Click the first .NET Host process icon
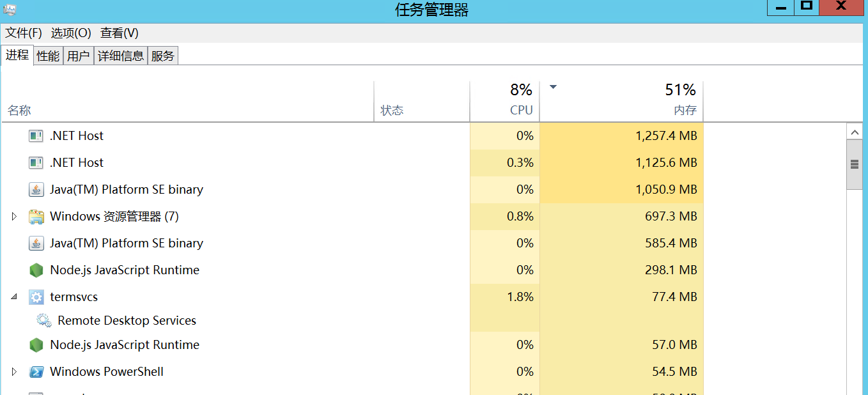Viewport: 868px width, 395px height. click(36, 136)
